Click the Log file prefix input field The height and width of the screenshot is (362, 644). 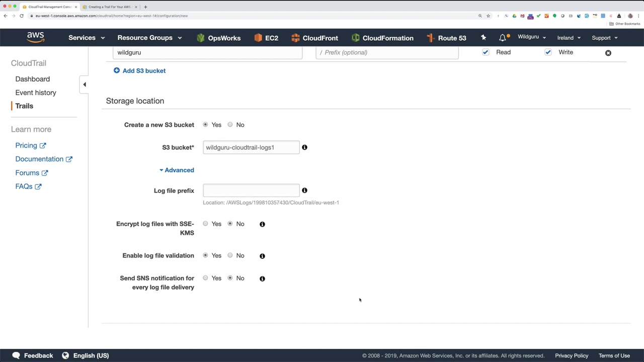click(x=251, y=190)
